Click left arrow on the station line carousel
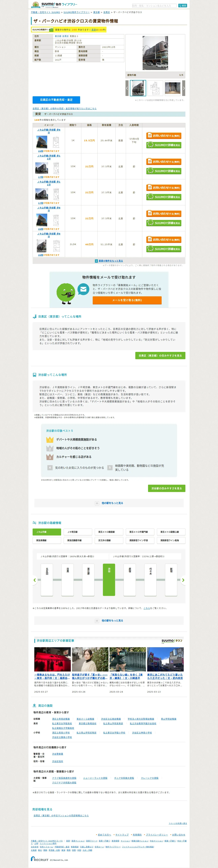The image size is (218, 868). [x=34, y=580]
